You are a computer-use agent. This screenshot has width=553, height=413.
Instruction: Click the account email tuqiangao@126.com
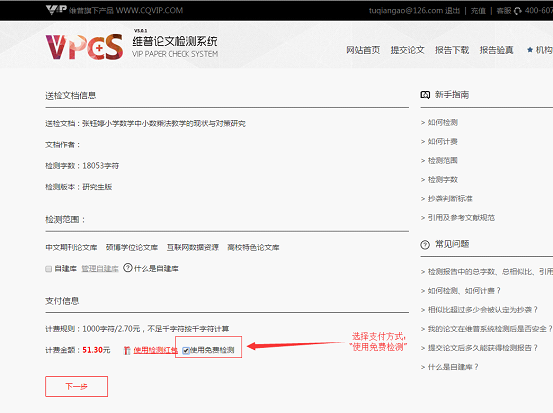[x=406, y=11]
